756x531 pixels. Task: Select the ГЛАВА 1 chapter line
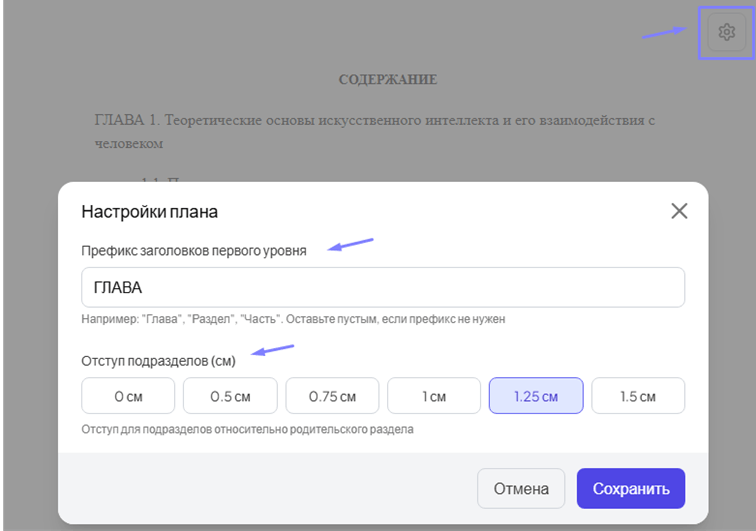coord(373,131)
